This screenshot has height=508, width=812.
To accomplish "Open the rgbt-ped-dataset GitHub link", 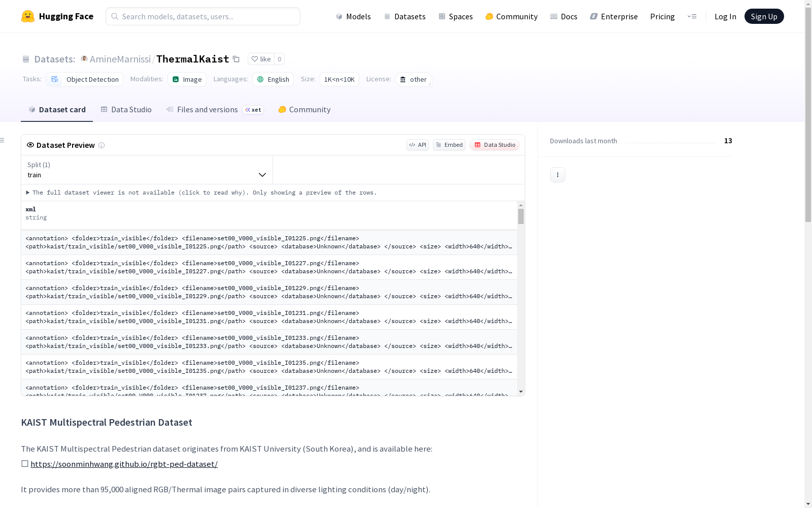I will 124,464.
